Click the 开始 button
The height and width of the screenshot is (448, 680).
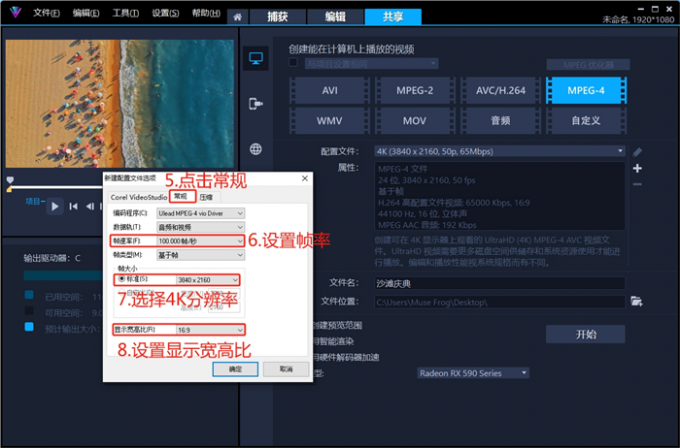(x=585, y=334)
